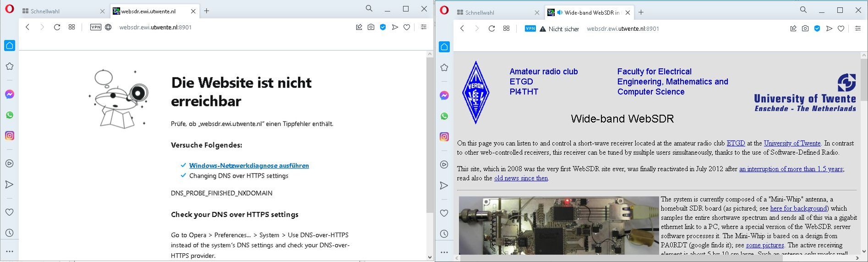Click the University of Twente logo
This screenshot has height=262, width=868.
(805, 93)
